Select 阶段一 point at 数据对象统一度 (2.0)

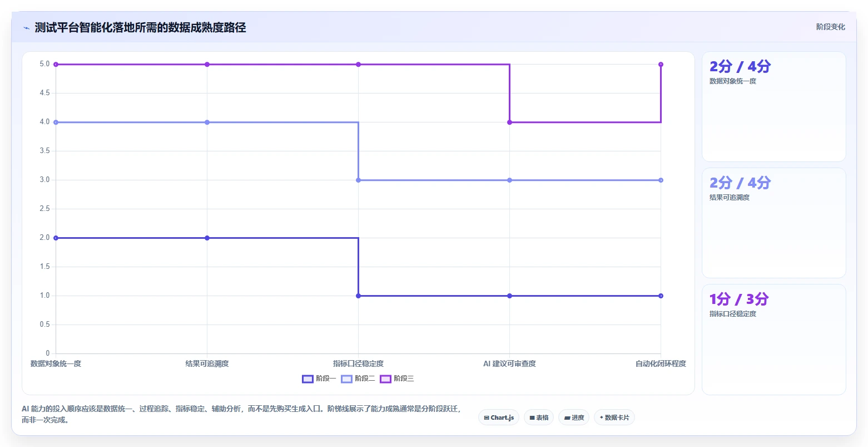56,238
